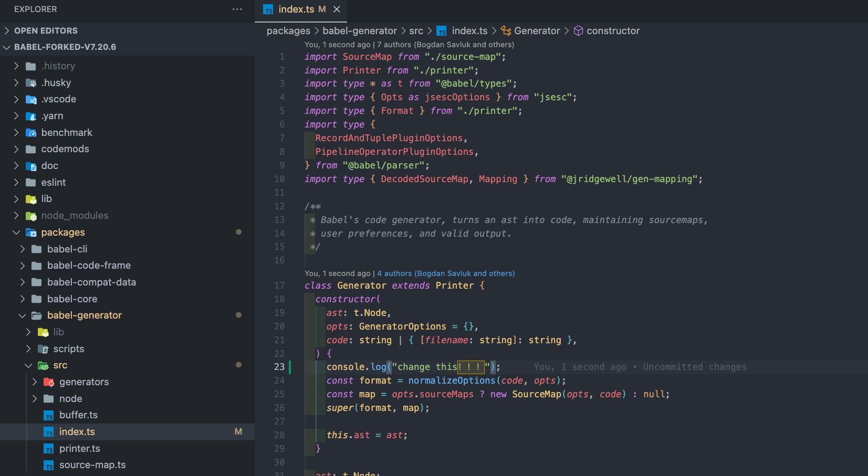Click the .husky folder icon

click(x=31, y=83)
